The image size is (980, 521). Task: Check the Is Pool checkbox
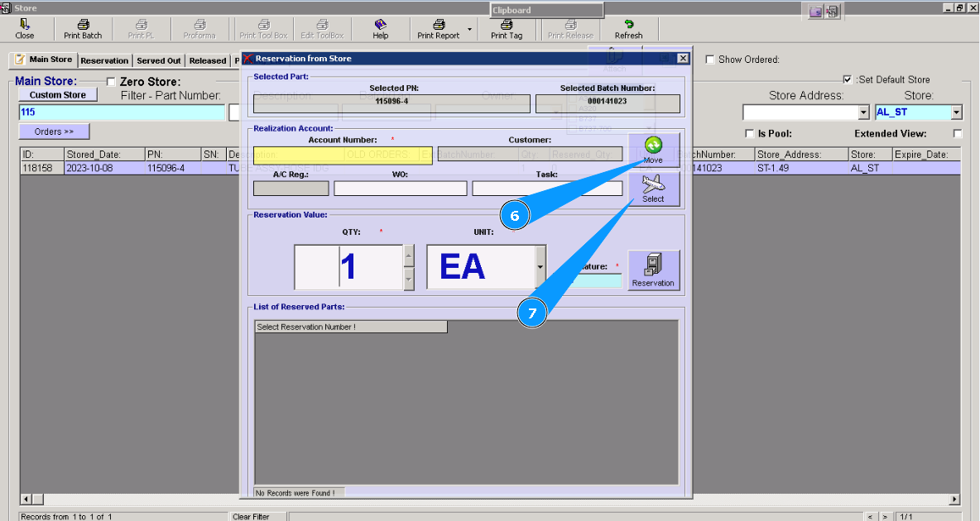749,134
